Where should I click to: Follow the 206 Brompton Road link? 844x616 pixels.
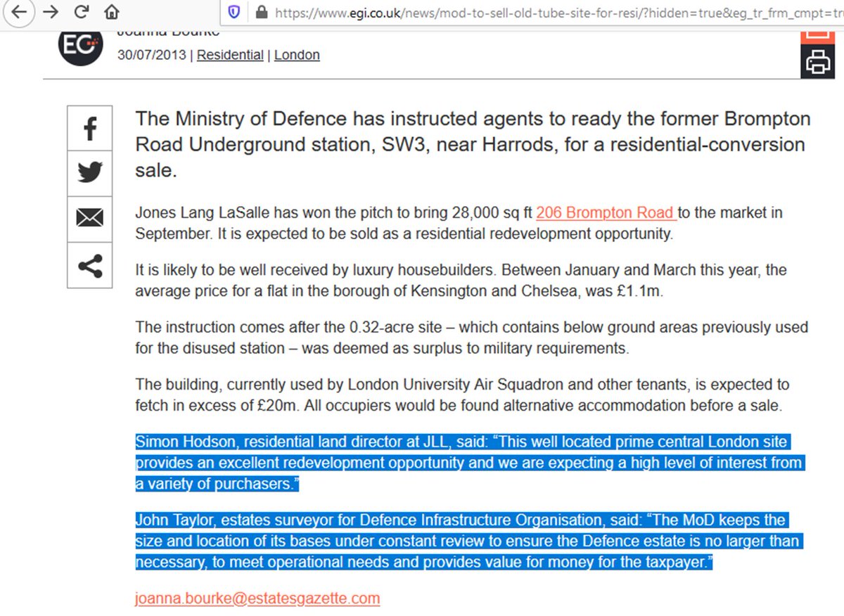pyautogui.click(x=606, y=212)
